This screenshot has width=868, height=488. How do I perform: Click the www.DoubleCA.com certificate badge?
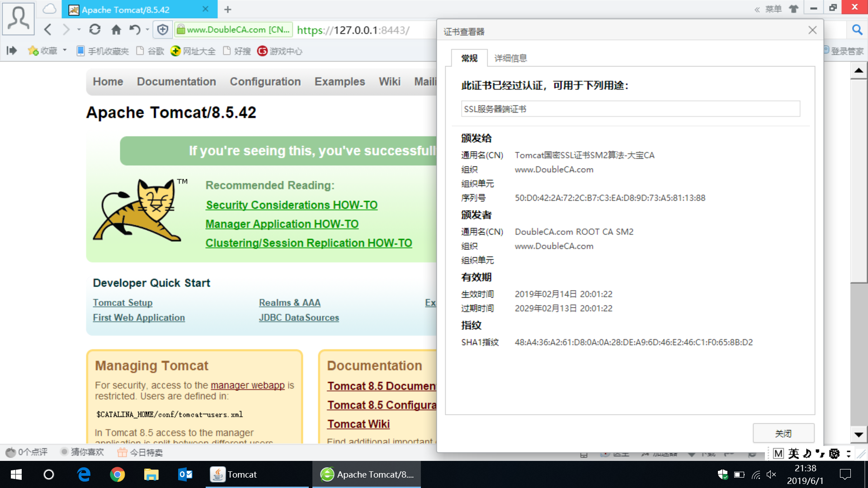(234, 30)
